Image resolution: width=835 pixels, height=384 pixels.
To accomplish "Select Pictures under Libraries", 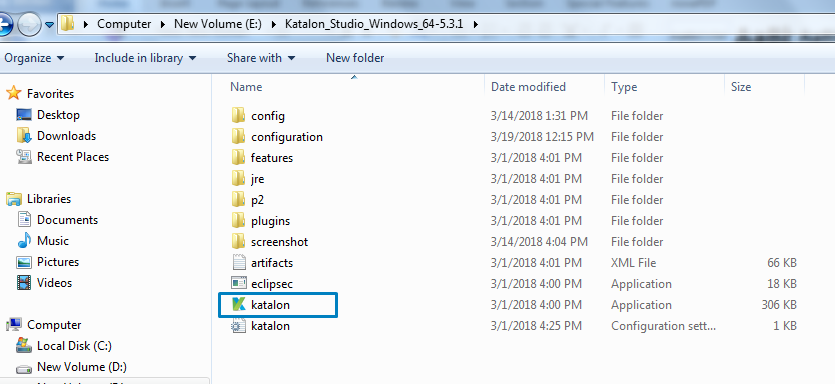I will click(58, 262).
